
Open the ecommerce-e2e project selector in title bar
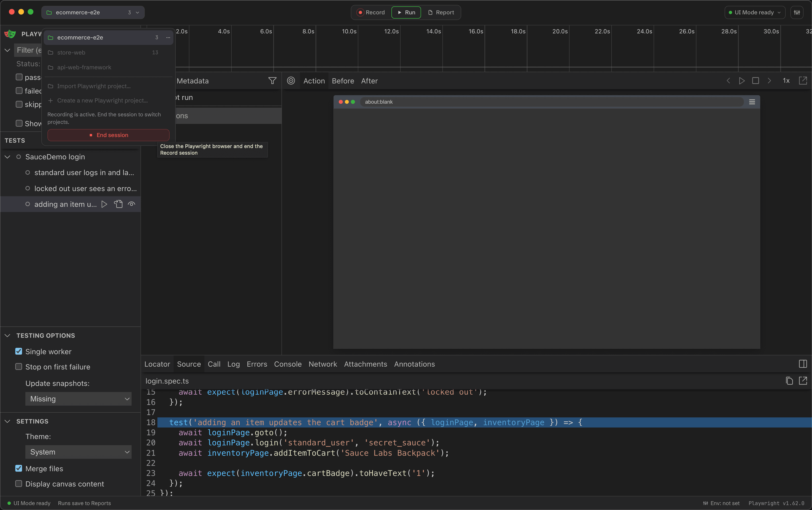pyautogui.click(x=93, y=12)
